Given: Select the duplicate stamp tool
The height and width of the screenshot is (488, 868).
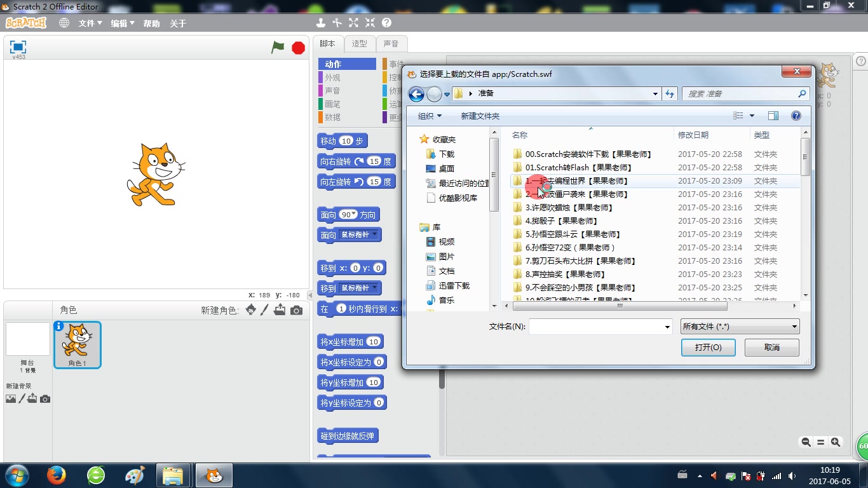Looking at the screenshot, I should (321, 23).
